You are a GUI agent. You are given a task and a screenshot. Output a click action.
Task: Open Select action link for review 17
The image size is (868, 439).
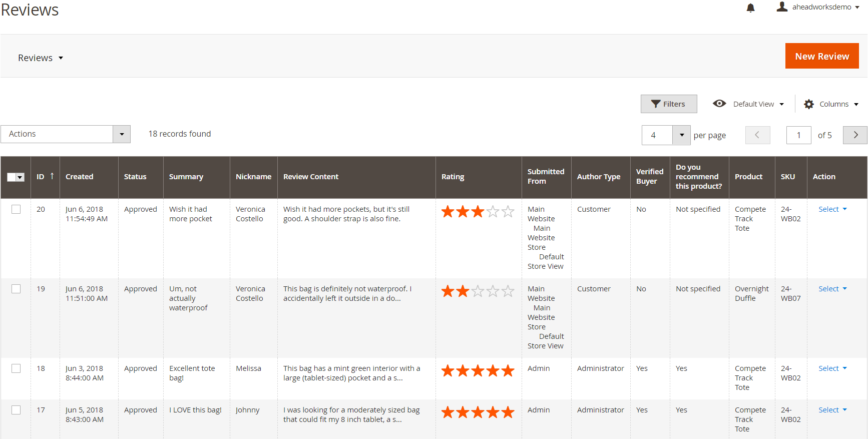(x=832, y=410)
